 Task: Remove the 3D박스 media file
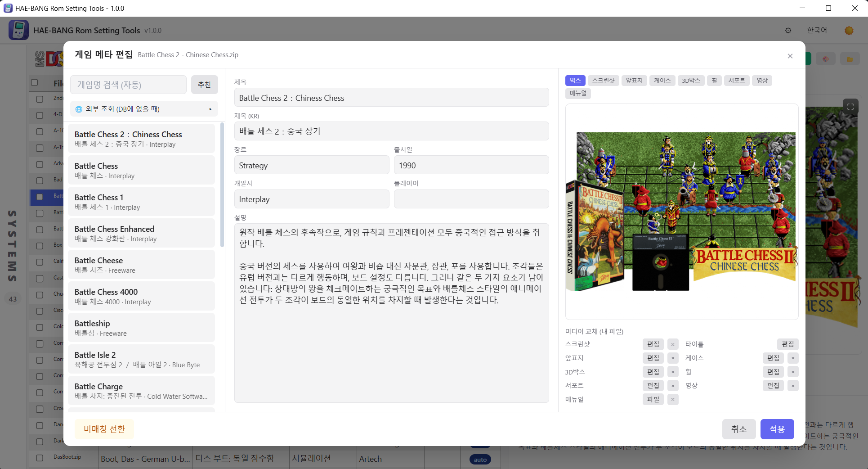(673, 372)
